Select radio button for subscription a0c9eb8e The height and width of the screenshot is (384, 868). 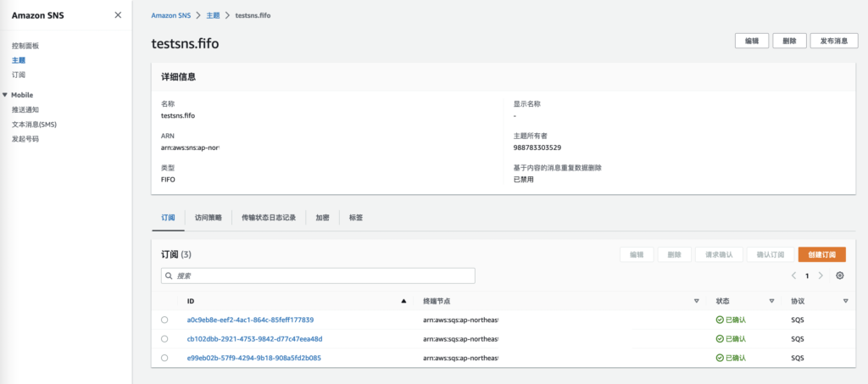click(x=164, y=320)
